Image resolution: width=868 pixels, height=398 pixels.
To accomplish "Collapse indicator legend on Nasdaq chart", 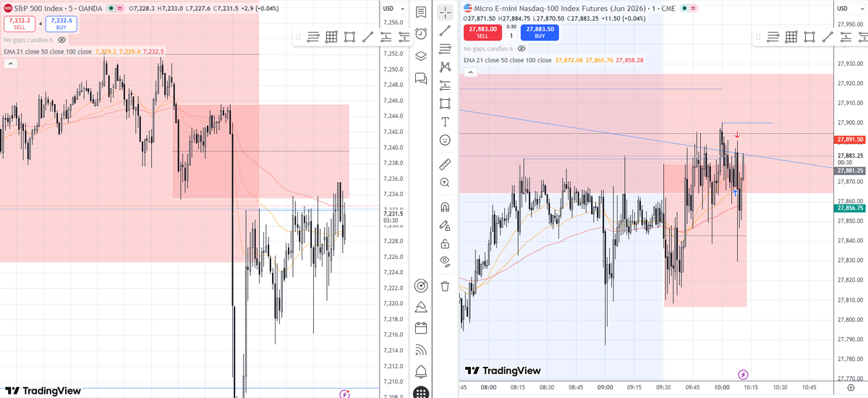I will coord(470,72).
